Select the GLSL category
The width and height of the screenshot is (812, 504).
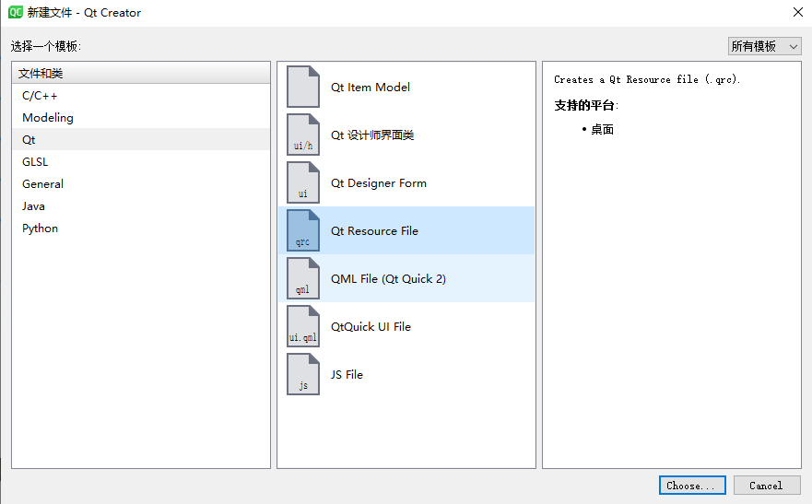coord(141,162)
